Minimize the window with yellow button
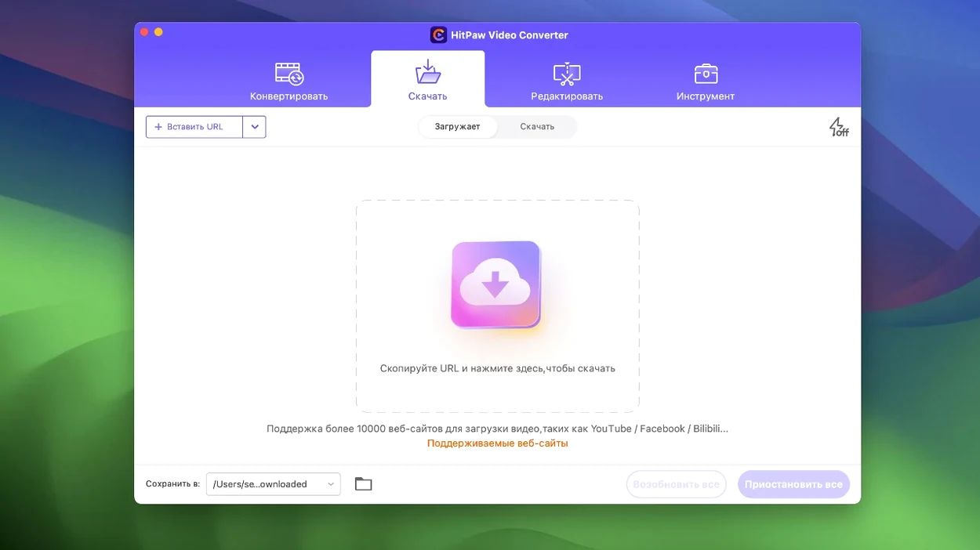 coord(158,32)
